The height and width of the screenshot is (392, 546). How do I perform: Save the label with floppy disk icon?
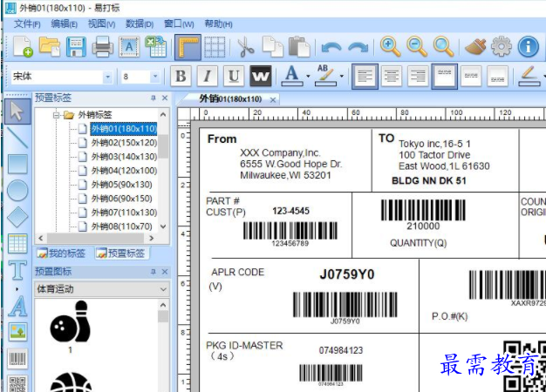point(76,47)
